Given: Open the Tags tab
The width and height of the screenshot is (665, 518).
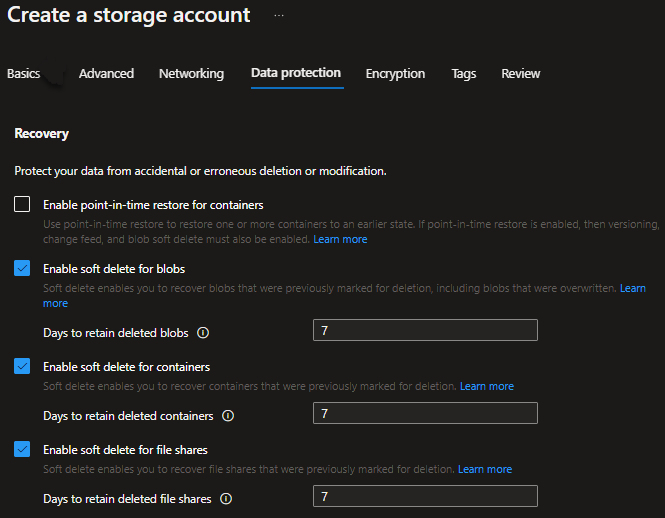Looking at the screenshot, I should tap(463, 74).
